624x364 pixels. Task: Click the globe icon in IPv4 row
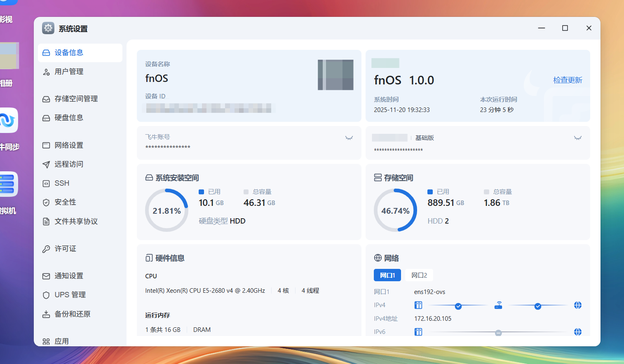pos(578,305)
